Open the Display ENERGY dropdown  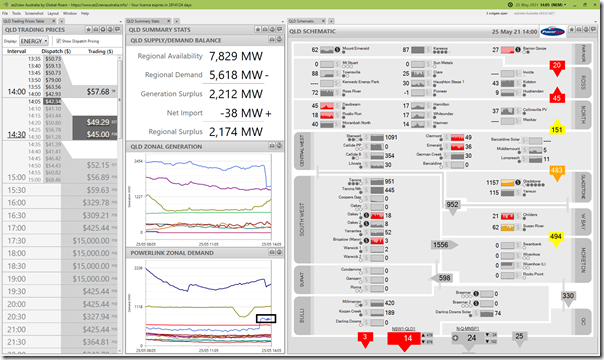click(34, 41)
